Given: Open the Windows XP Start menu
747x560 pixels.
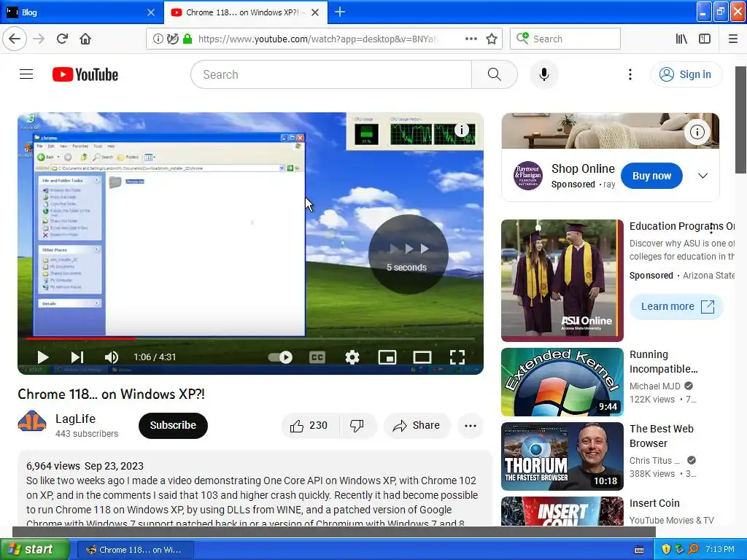Looking at the screenshot, I should tap(35, 549).
